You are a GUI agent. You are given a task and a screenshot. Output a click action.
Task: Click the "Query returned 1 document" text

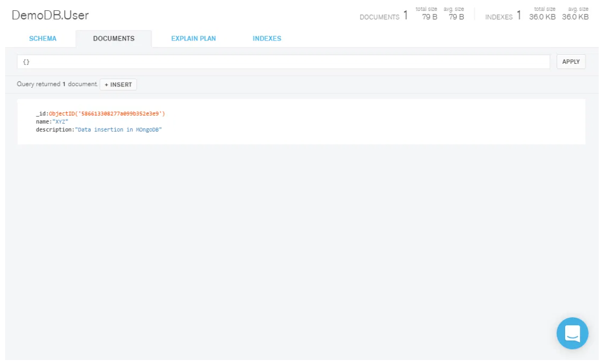pos(57,84)
